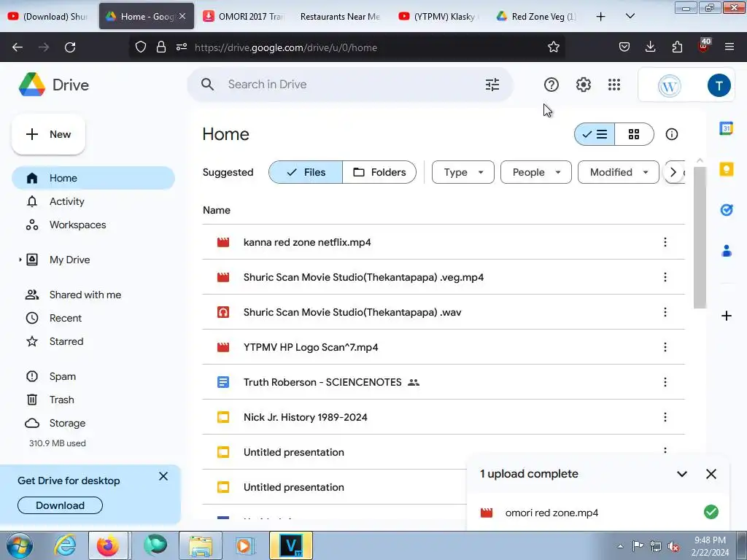Screen dimensions: 747x560
Task: Select the Files suggested toggle
Action: [306, 172]
